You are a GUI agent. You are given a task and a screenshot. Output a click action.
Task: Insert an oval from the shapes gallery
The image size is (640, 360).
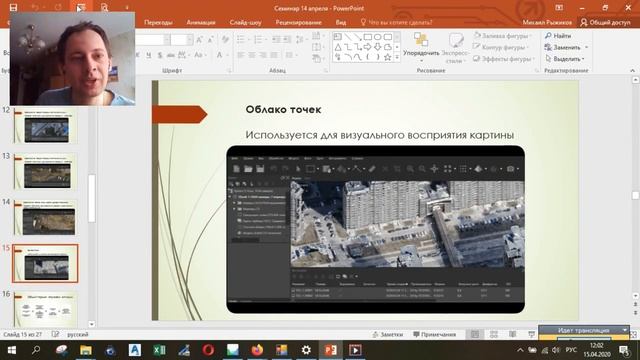click(377, 37)
